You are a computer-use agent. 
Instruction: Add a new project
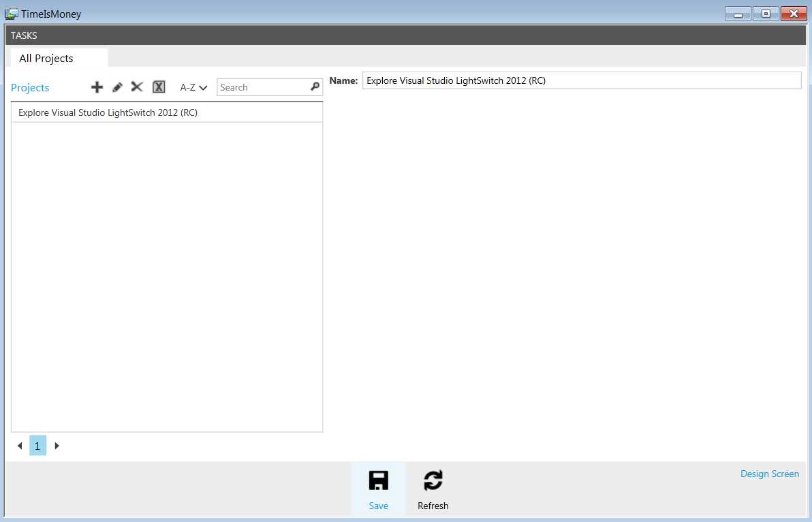[x=97, y=87]
